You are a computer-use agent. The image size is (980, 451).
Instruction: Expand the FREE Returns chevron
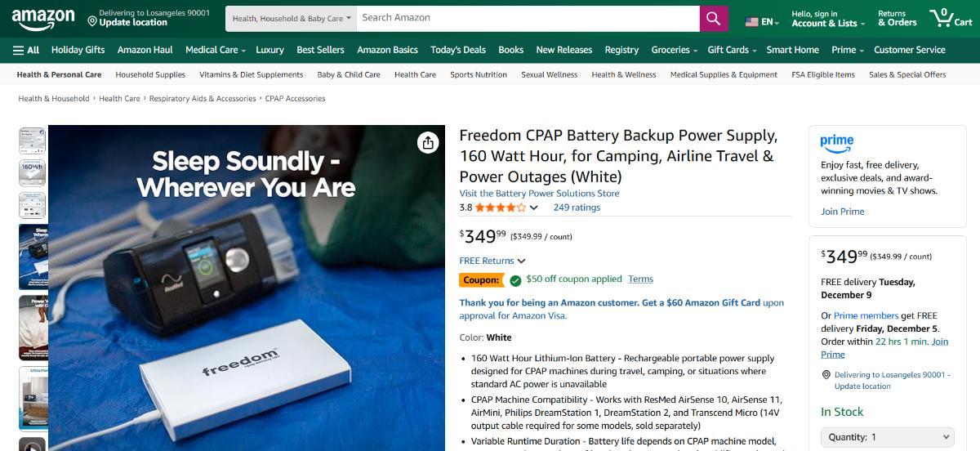521,261
